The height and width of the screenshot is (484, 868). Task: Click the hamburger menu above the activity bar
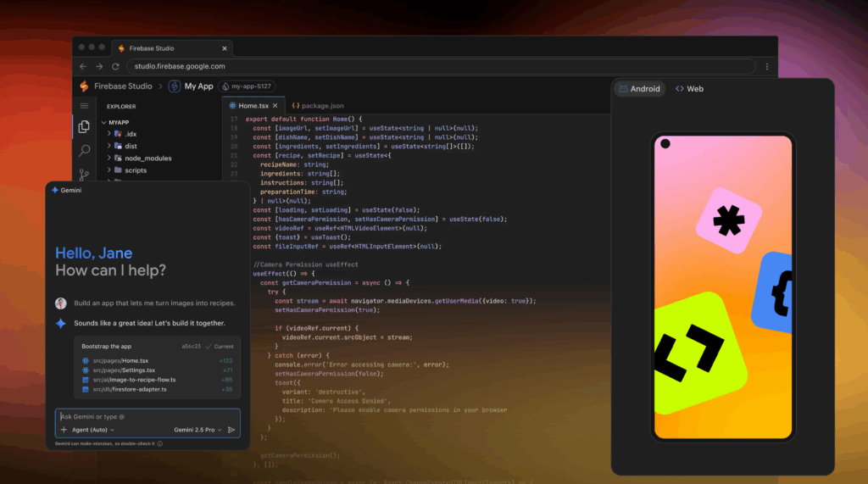pos(84,106)
